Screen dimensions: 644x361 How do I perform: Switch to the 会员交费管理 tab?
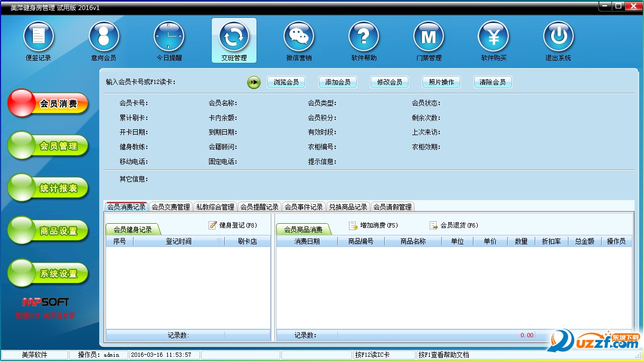coord(171,207)
